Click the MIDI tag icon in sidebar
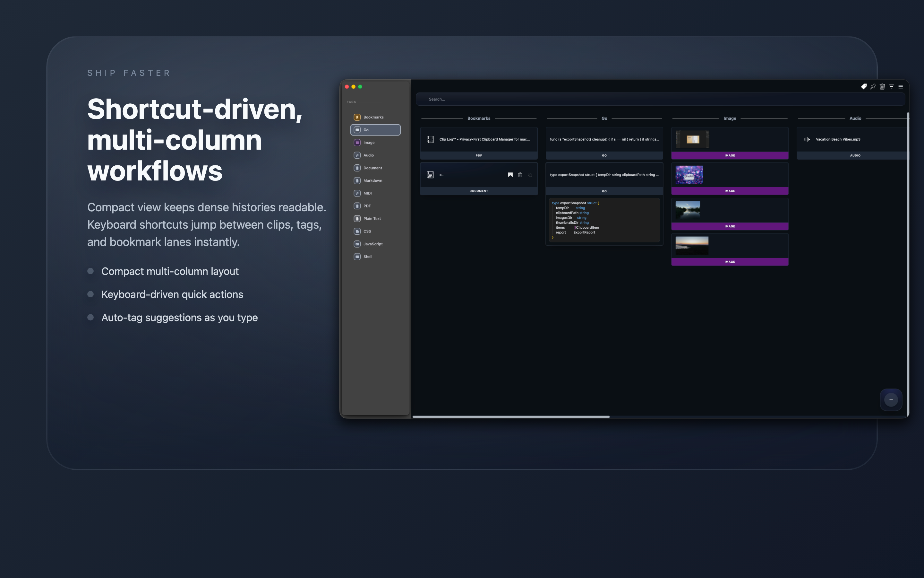This screenshot has height=578, width=924. click(357, 193)
